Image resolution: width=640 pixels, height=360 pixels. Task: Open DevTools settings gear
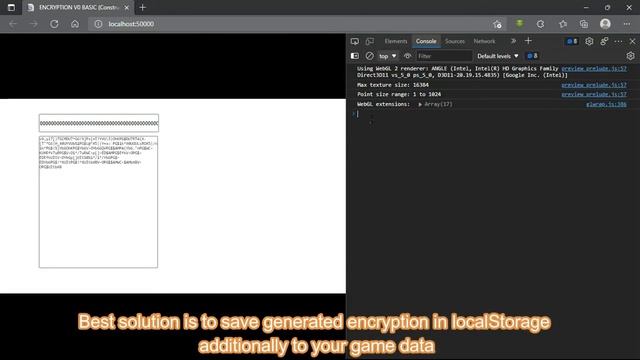[589, 41]
